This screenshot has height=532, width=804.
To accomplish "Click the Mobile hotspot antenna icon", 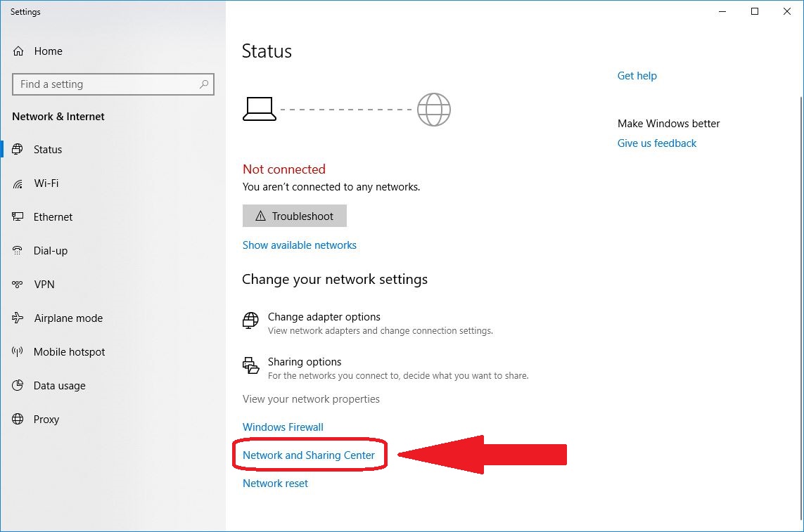I will pos(18,351).
